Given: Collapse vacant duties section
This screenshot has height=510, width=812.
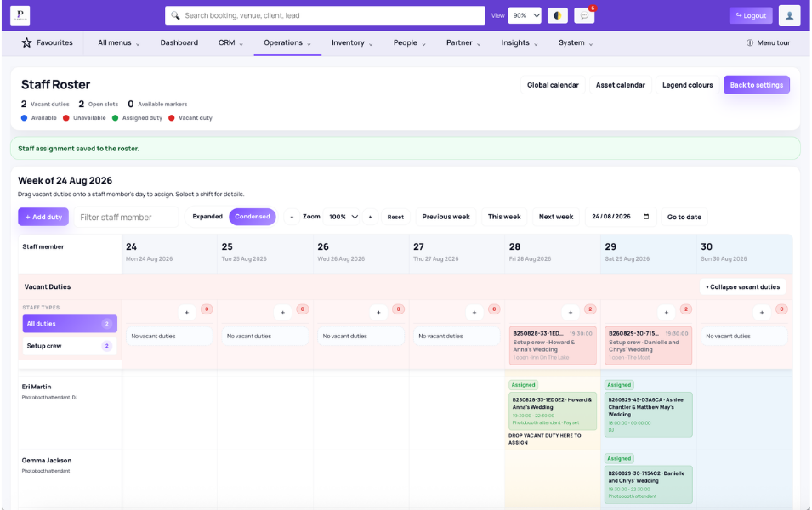Looking at the screenshot, I should point(742,286).
